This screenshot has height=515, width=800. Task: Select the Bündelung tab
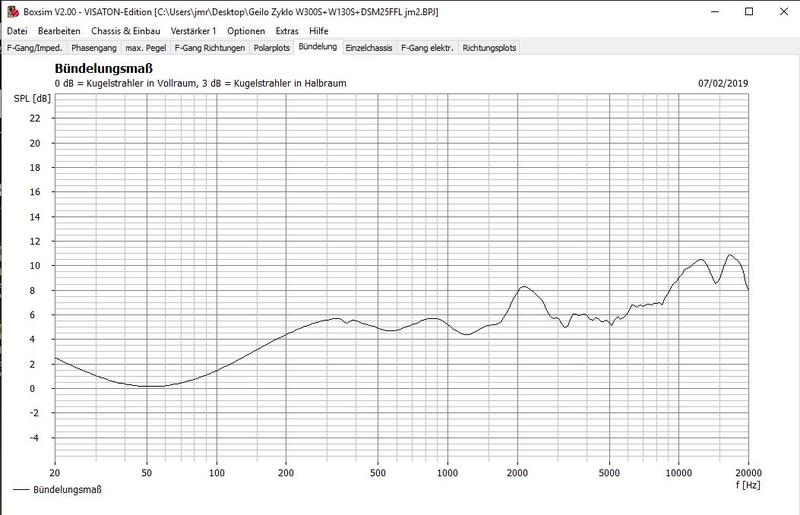pyautogui.click(x=318, y=46)
